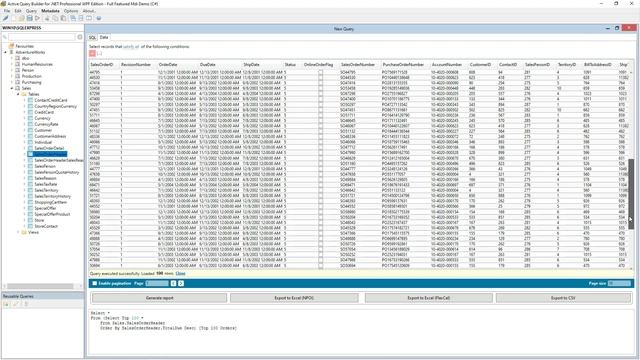640x360 pixels.
Task: Click the 'satisfy all' condition link
Action: point(131,47)
